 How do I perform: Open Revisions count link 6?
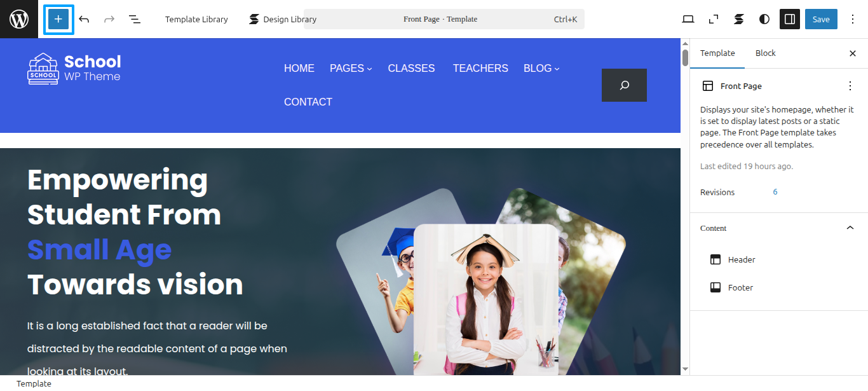coord(775,192)
